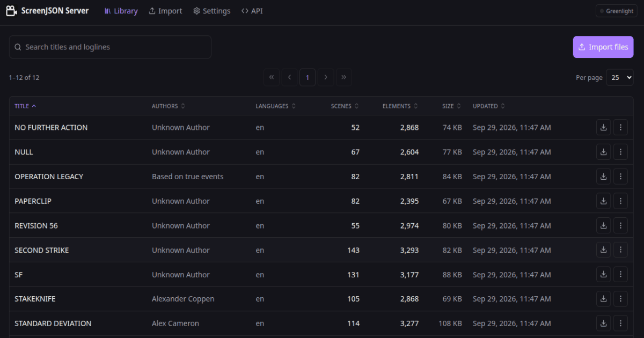Image resolution: width=644 pixels, height=338 pixels.
Task: Switch to the Import tab
Action: (x=165, y=11)
